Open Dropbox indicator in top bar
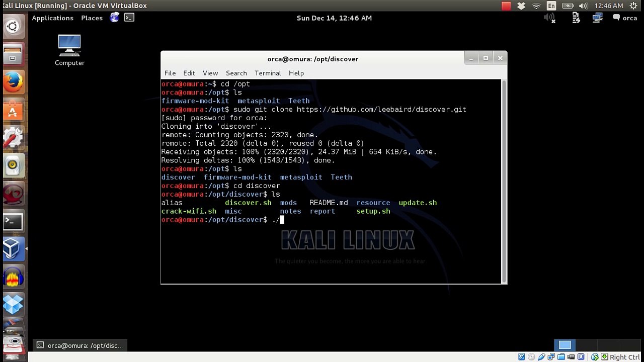644x362 pixels. 521,6
